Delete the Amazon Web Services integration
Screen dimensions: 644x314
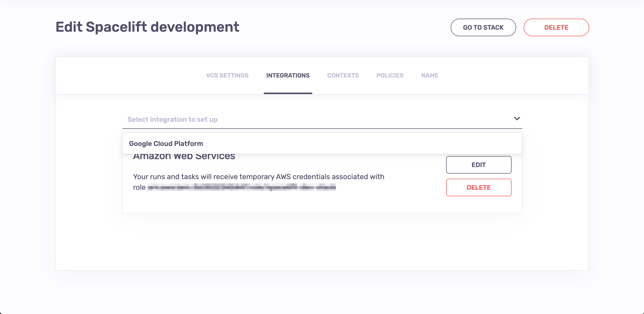tap(479, 187)
